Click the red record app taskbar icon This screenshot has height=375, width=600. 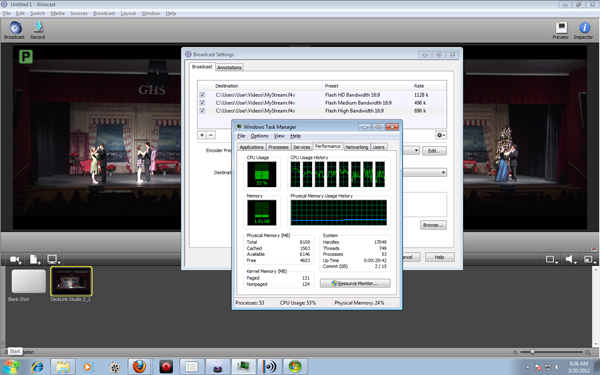pyautogui.click(x=166, y=367)
